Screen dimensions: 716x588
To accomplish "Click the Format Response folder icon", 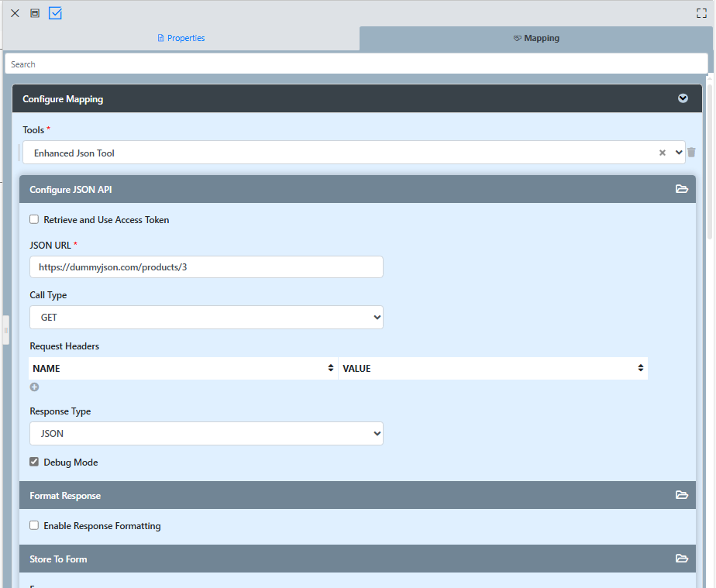I will point(682,495).
